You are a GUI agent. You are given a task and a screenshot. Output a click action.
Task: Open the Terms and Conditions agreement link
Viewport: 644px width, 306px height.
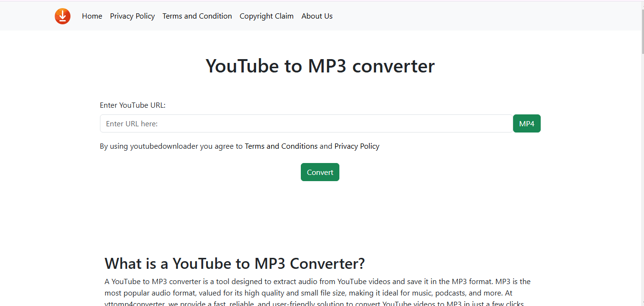281,146
